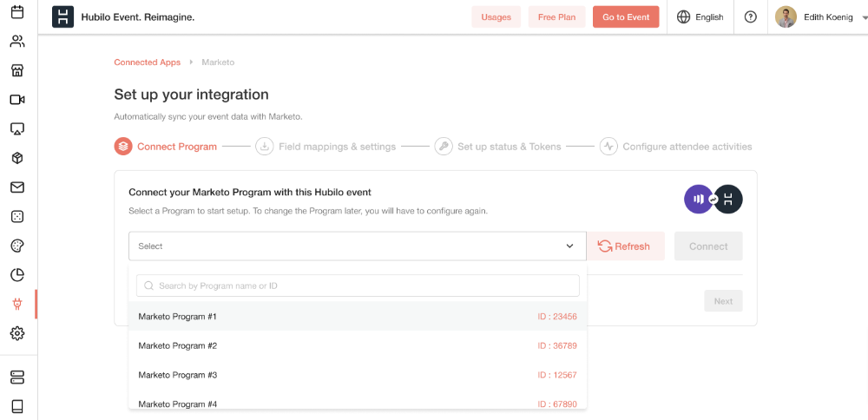Screen dimensions: 868x420
Task: Click the Set up status key icon
Action: click(x=444, y=147)
